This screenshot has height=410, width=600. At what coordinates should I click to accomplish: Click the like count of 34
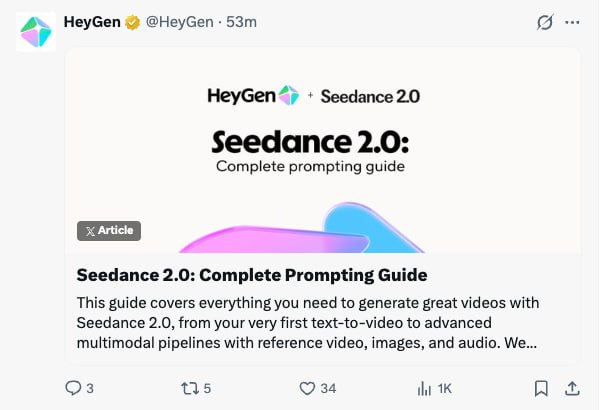coord(328,388)
